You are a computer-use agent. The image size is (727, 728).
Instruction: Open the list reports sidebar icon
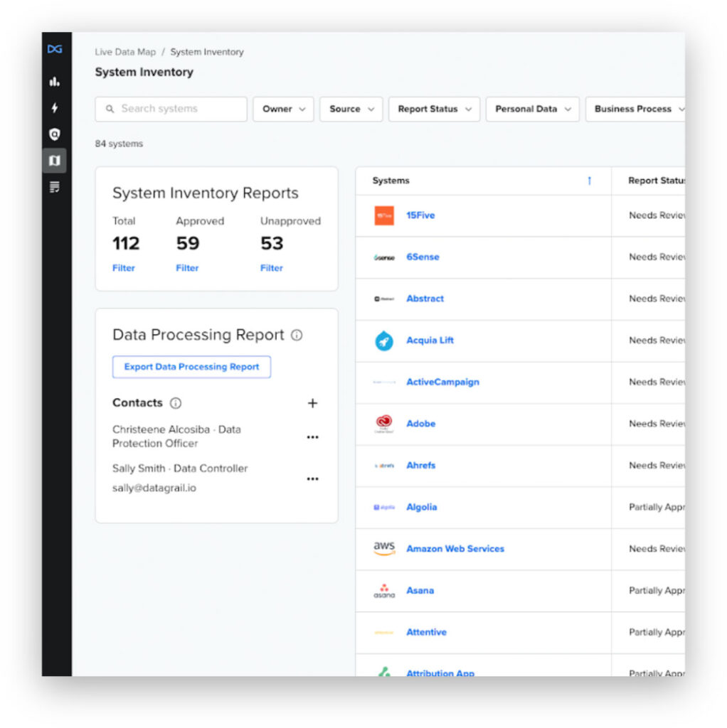point(55,187)
